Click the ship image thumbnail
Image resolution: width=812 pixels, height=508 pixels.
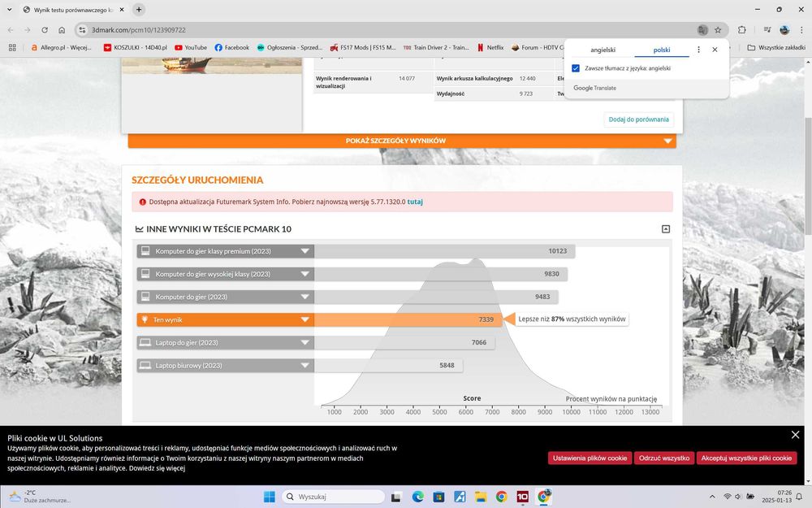point(212,66)
